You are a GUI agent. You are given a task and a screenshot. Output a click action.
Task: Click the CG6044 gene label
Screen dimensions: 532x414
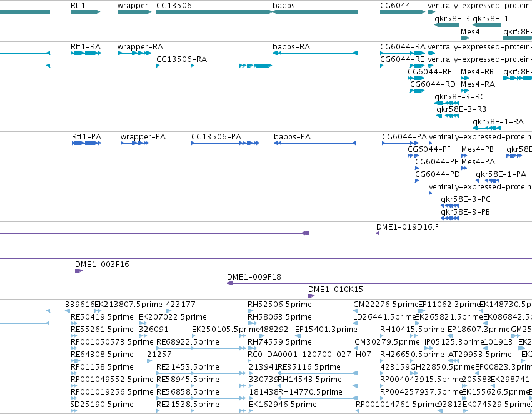pyautogui.click(x=395, y=6)
